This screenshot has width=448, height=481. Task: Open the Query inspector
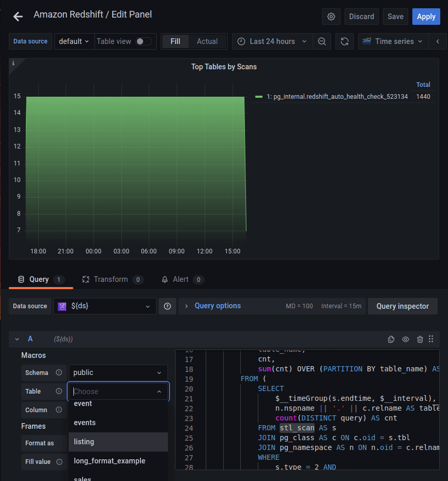click(402, 306)
